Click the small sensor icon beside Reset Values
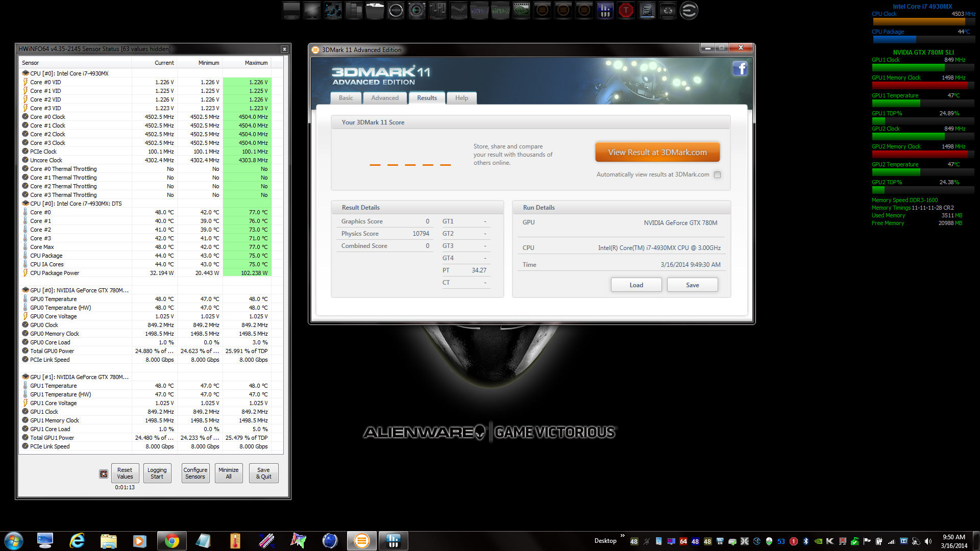Viewport: 980px width, 551px height. [x=104, y=474]
